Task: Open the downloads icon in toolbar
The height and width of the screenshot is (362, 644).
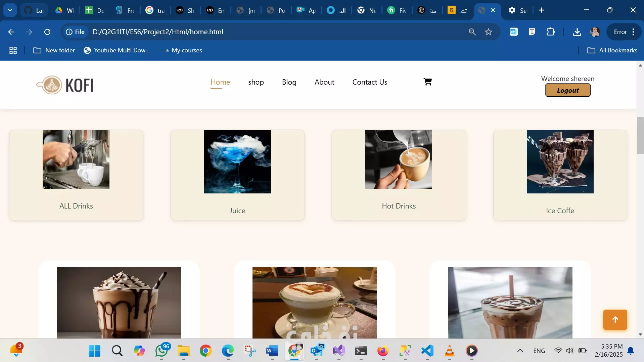Action: pos(577,32)
